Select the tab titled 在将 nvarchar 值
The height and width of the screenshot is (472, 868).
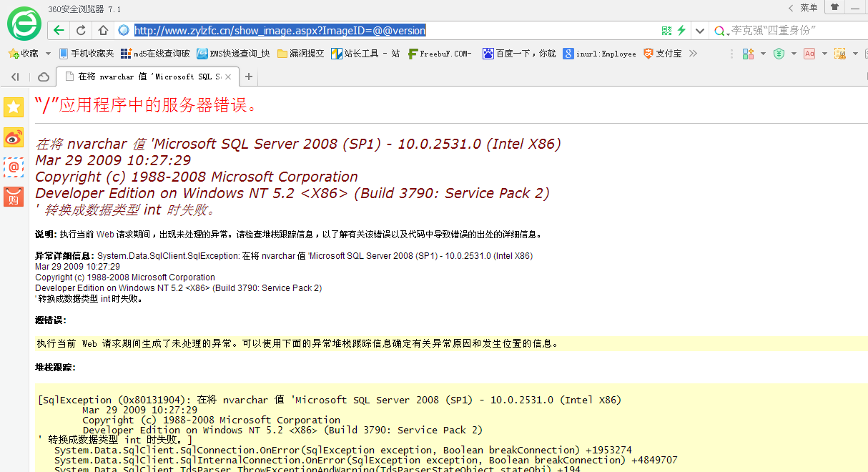point(147,77)
